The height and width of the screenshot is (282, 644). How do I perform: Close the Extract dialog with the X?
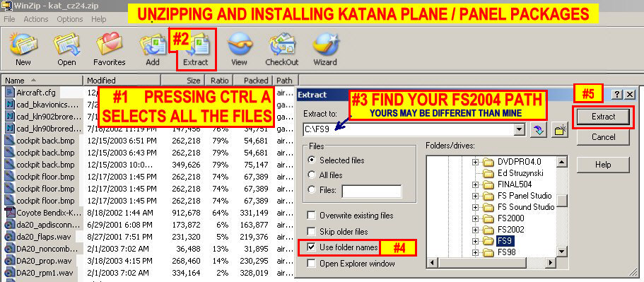coord(630,95)
